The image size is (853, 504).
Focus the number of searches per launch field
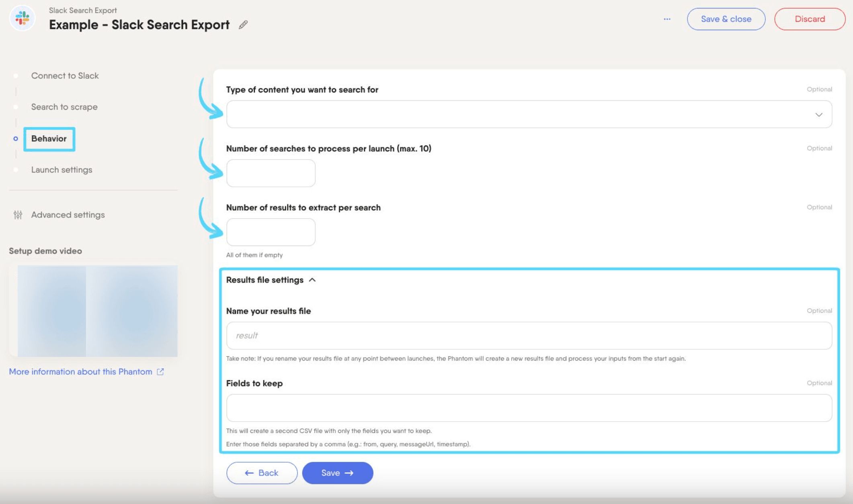[x=271, y=173]
